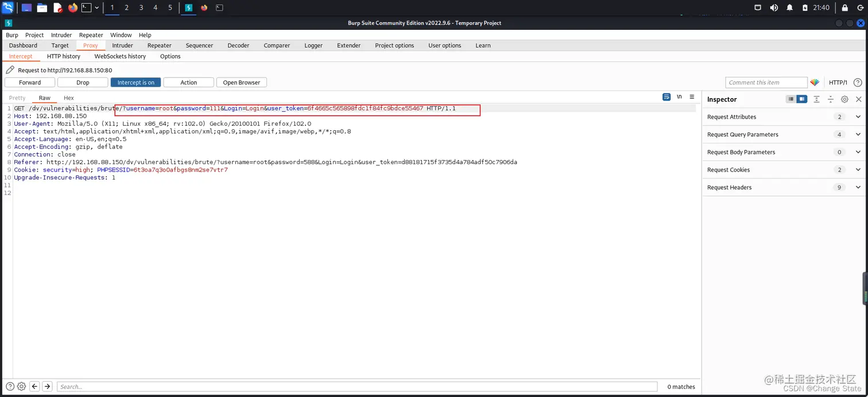Open the Project menu
Image resolution: width=868 pixels, height=397 pixels.
click(34, 35)
